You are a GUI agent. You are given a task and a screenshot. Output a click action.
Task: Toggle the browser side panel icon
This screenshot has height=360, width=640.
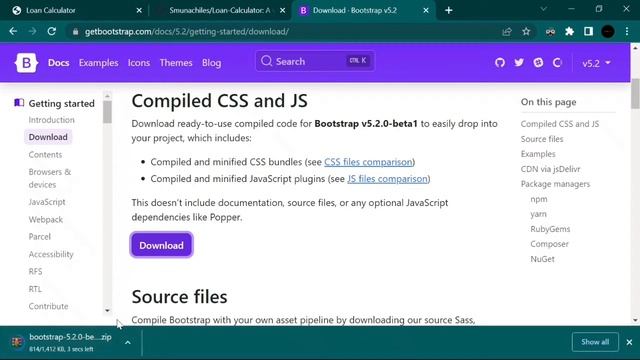588,31
